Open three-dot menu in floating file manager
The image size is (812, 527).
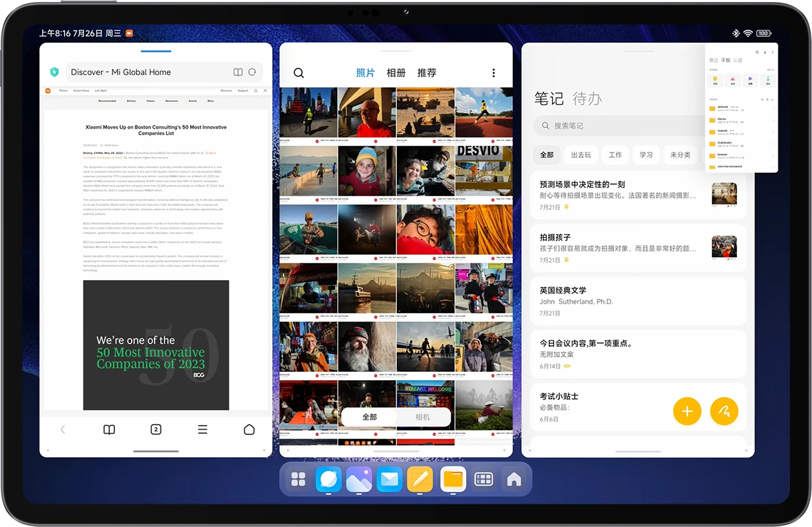click(773, 52)
